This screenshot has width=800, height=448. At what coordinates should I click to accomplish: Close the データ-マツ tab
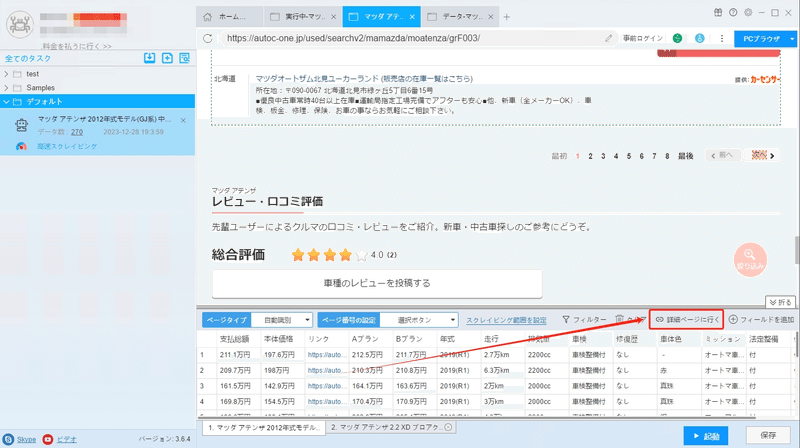[x=491, y=17]
